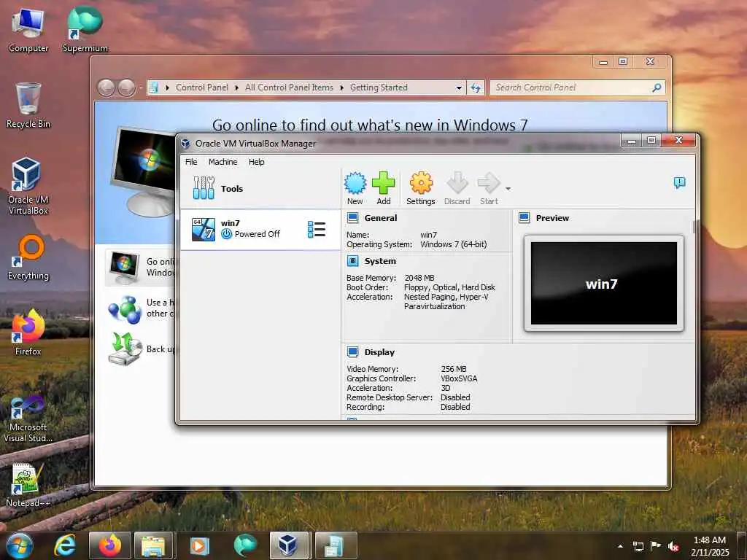747x560 pixels.
Task: Open Windows Explorer from the taskbar
Action: click(153, 545)
